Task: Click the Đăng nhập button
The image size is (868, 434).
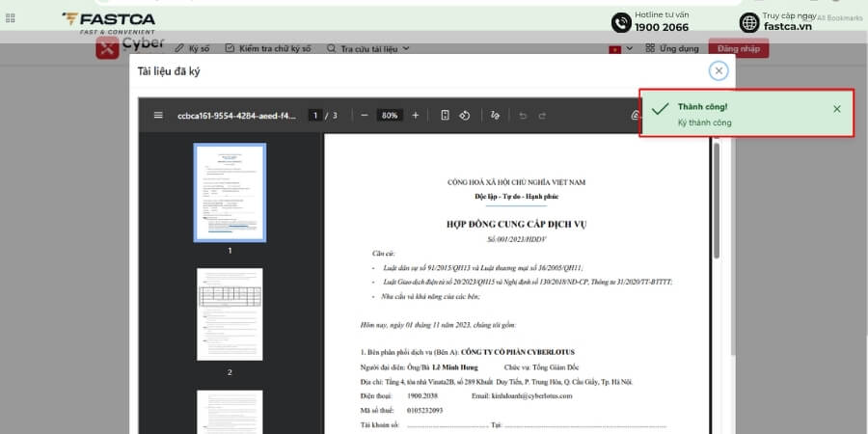Action: pos(739,49)
